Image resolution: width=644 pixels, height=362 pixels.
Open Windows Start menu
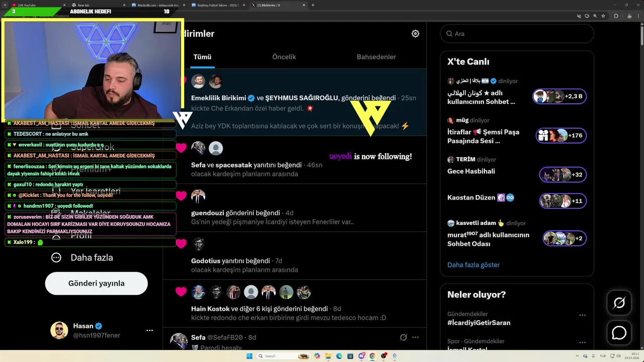tap(249, 356)
